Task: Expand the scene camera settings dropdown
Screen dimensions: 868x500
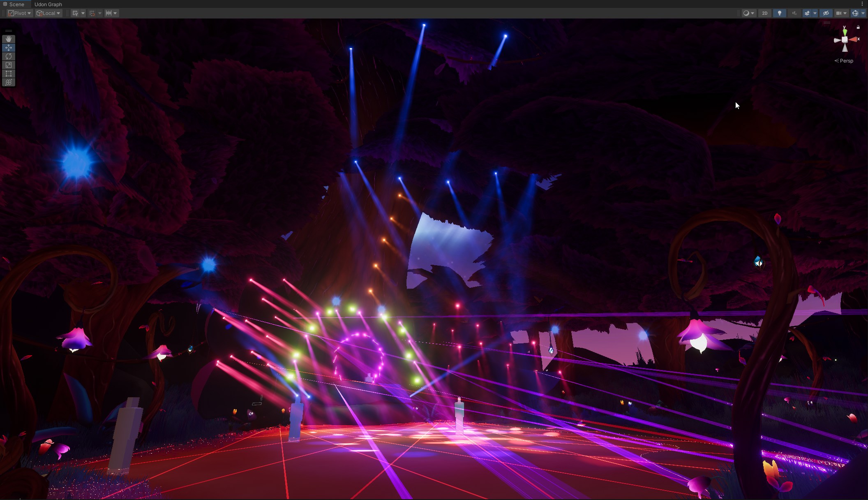Action: coord(841,13)
